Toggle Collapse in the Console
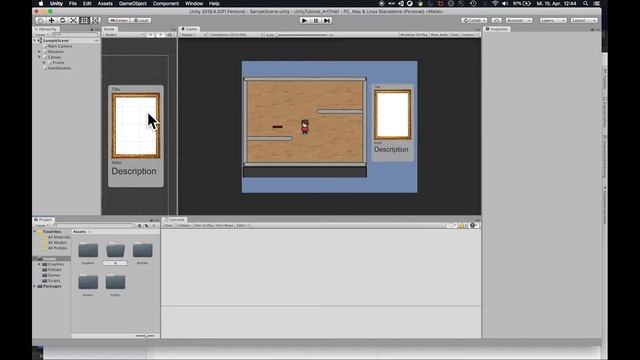Image resolution: width=640 pixels, height=360 pixels. tap(184, 225)
